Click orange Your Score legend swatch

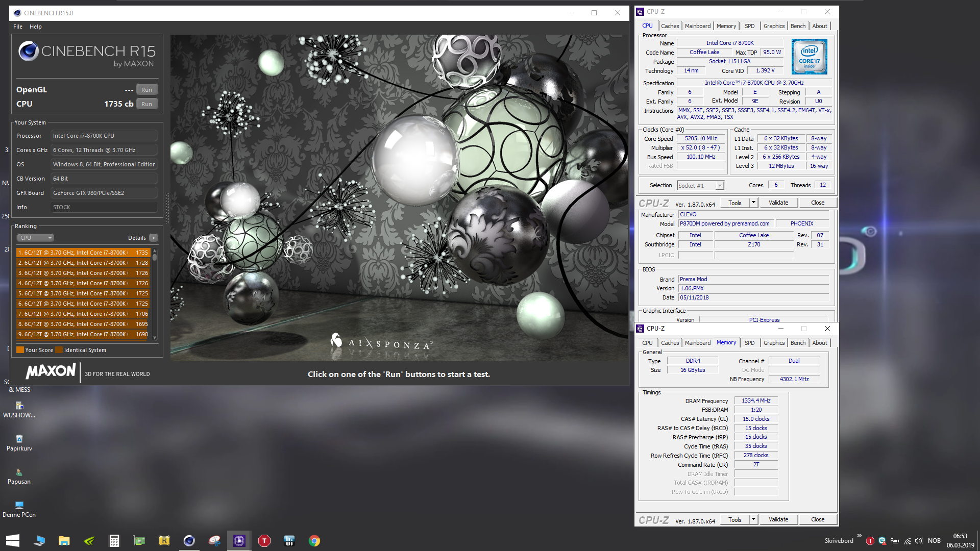coord(20,350)
